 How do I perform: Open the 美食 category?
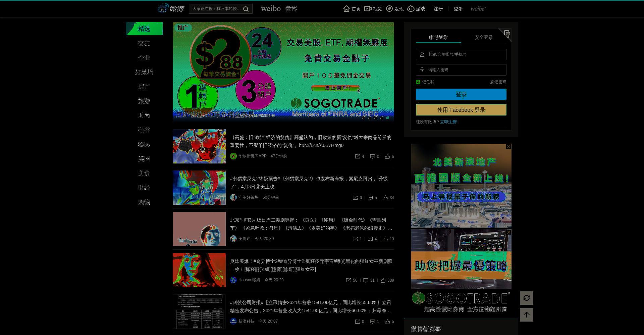coord(144,173)
